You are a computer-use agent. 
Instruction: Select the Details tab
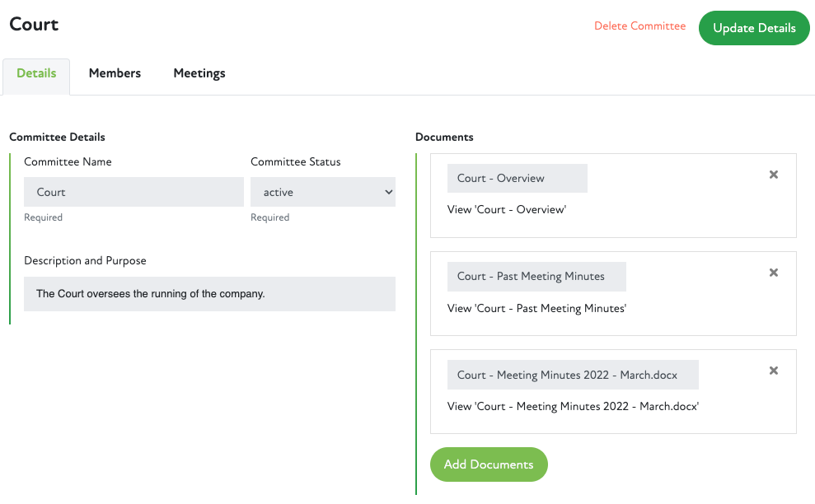[x=36, y=73]
